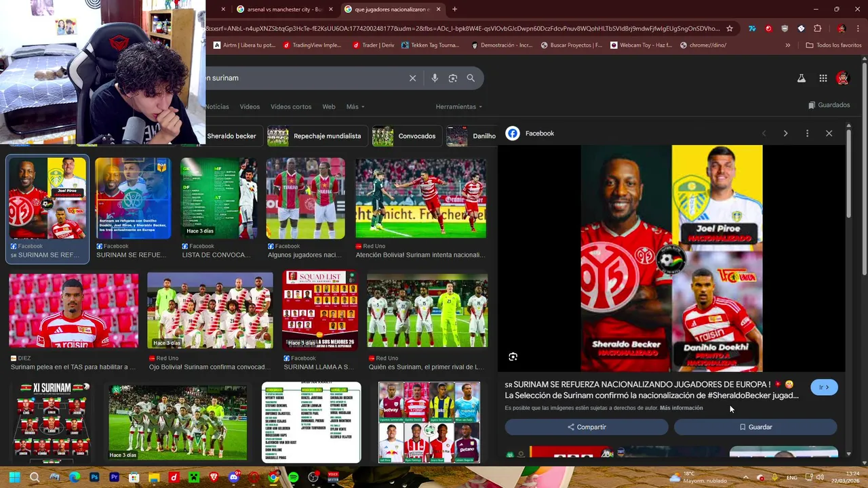The image size is (868, 488).
Task: Open File Explorer from the taskbar
Action: click(x=154, y=477)
